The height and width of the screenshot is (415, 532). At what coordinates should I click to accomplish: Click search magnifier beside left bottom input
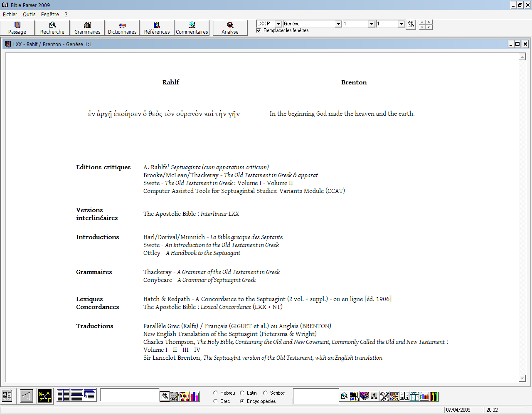click(x=165, y=396)
